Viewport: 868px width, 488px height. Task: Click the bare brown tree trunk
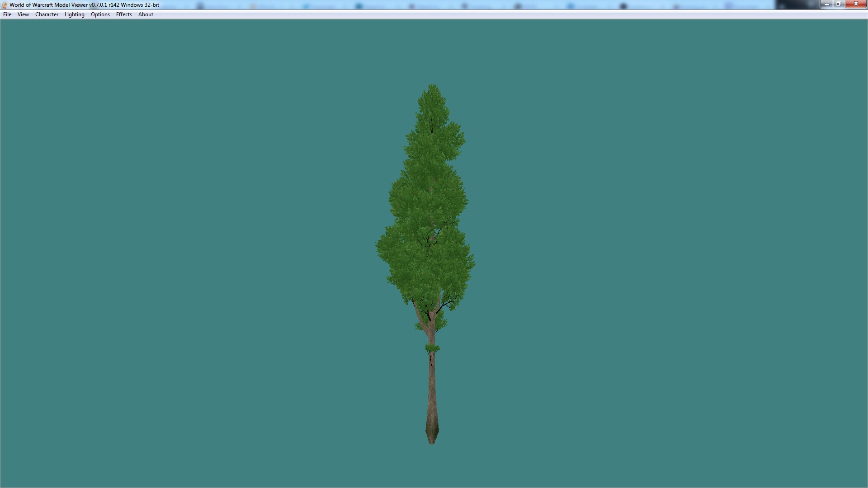tap(432, 389)
